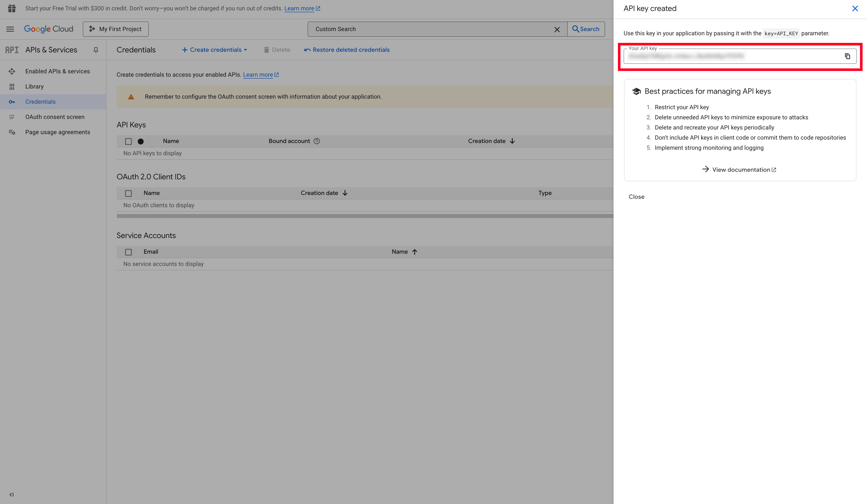Screen dimensions: 867x504
Task: Open the View documentation link
Action: (739, 170)
